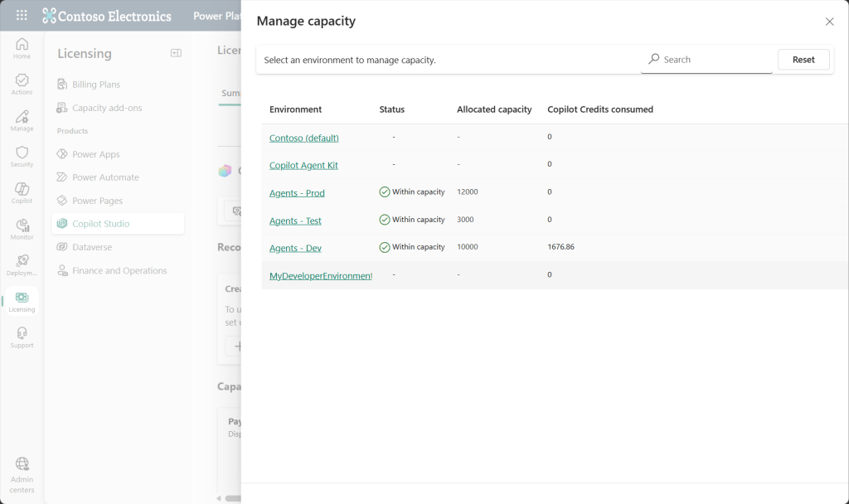Open Copilot in left rail
This screenshot has width=849, height=504.
pos(22,192)
